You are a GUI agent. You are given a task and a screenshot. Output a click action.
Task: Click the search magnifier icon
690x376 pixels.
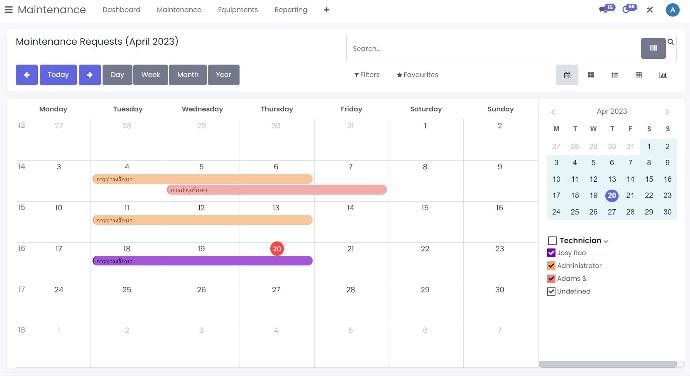point(671,42)
